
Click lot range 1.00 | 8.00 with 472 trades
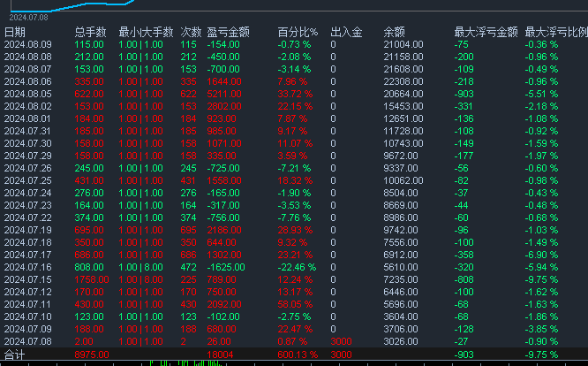pyautogui.click(x=140, y=268)
